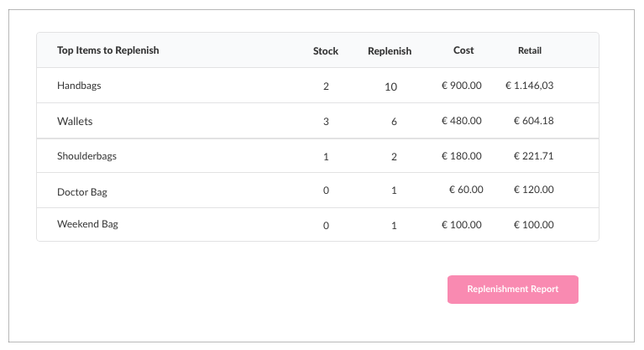Select the Wallets item name
The image size is (644, 350).
(x=75, y=121)
